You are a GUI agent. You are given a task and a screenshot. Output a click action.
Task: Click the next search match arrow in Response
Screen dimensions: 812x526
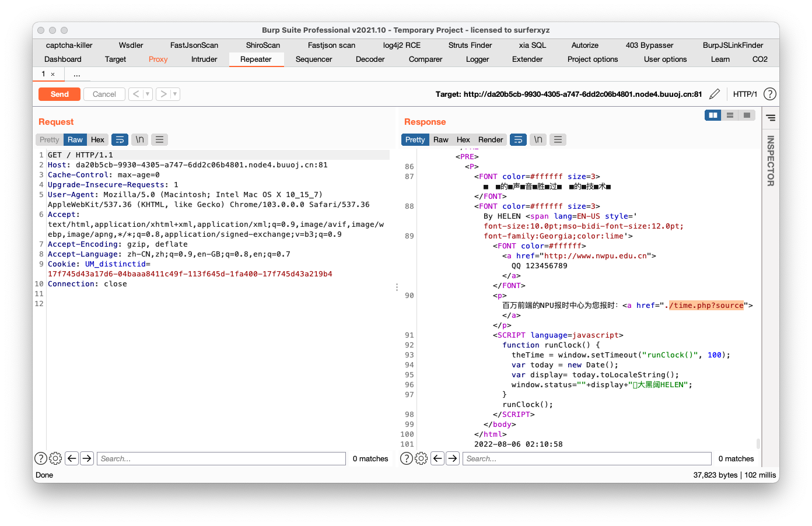pyautogui.click(x=453, y=458)
